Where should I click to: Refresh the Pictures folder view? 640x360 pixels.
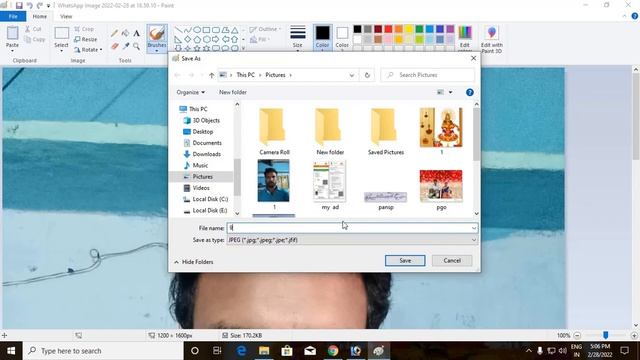pyautogui.click(x=367, y=75)
